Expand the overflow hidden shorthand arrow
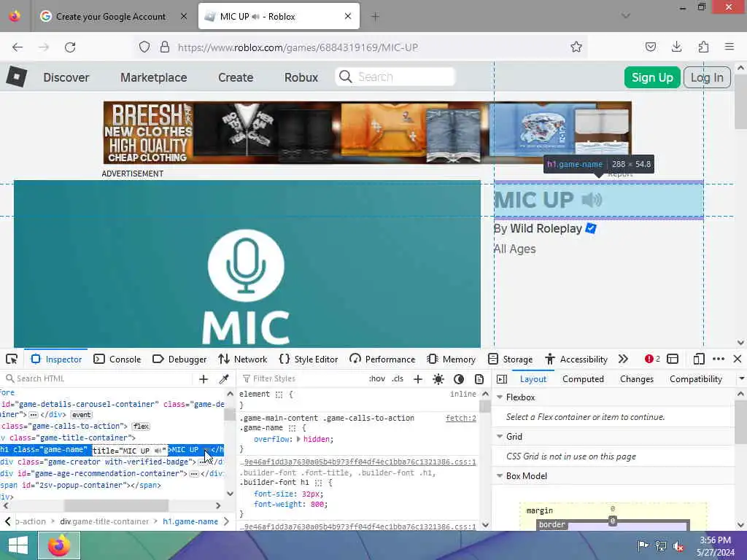 click(298, 439)
